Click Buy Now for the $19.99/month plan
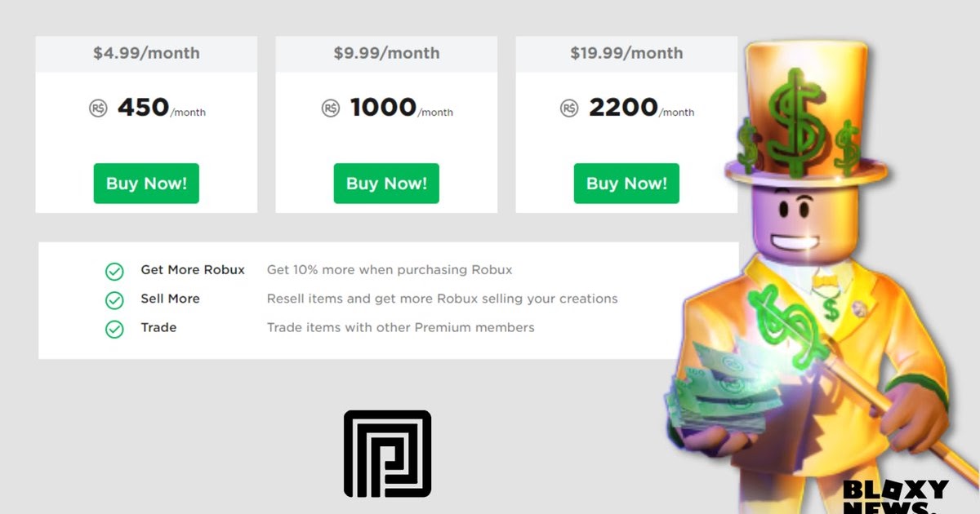 [626, 184]
